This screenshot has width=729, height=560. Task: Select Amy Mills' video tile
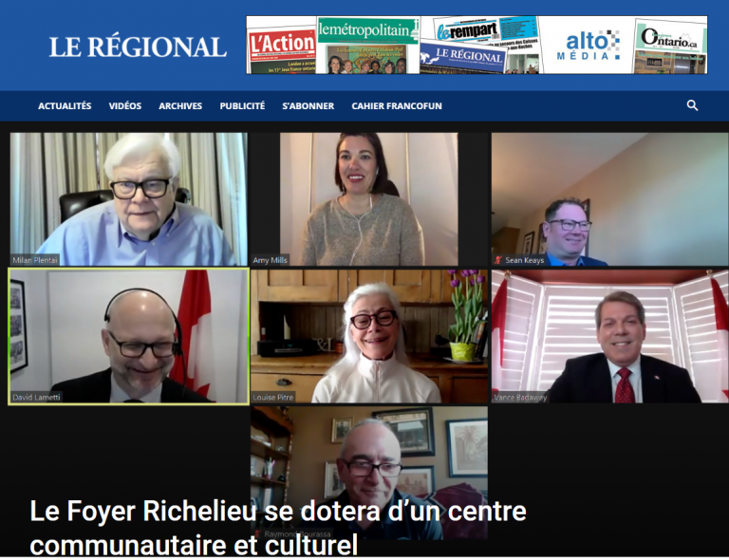point(369,199)
